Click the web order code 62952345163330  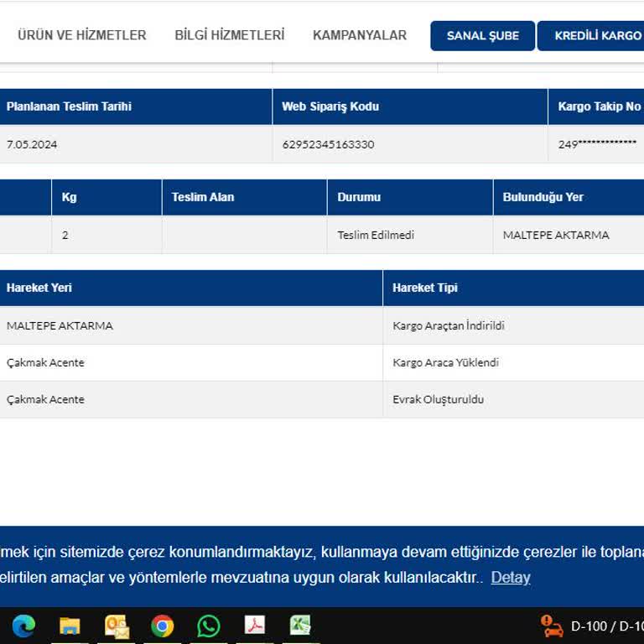coord(329,144)
